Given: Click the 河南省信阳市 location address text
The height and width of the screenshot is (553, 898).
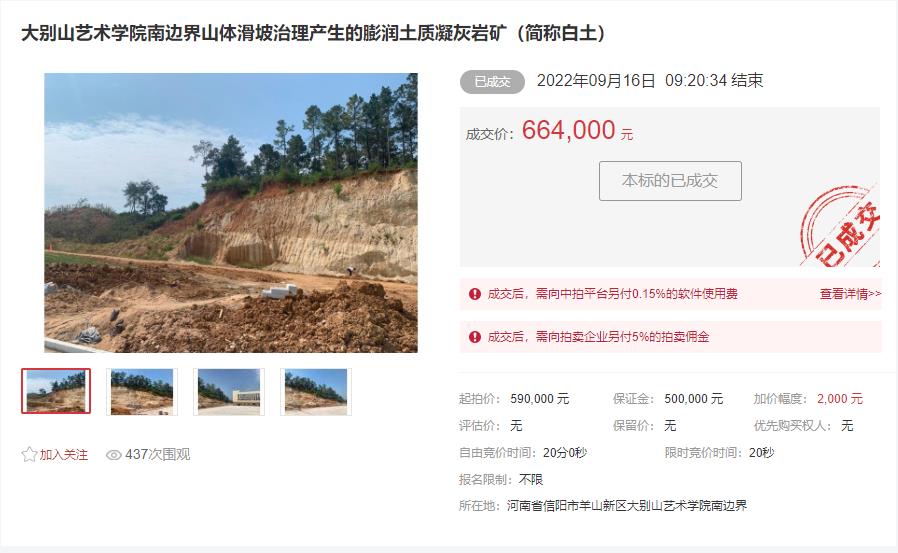Looking at the screenshot, I should click(627, 506).
